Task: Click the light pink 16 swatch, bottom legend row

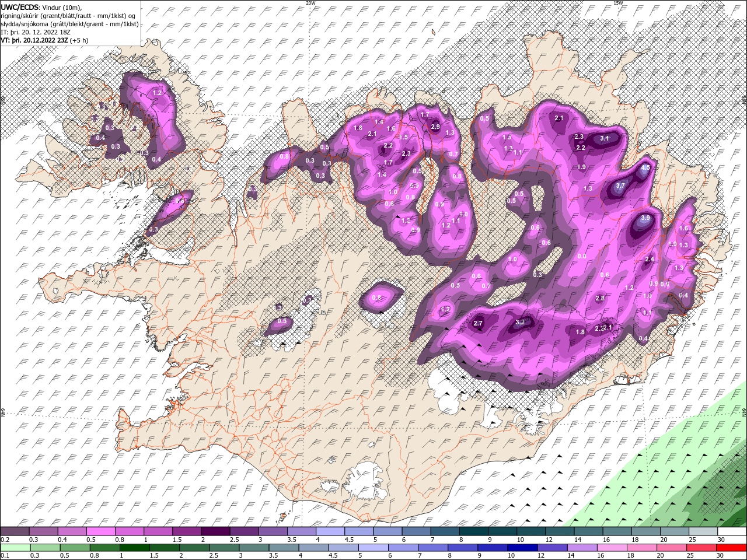Action: (x=612, y=548)
